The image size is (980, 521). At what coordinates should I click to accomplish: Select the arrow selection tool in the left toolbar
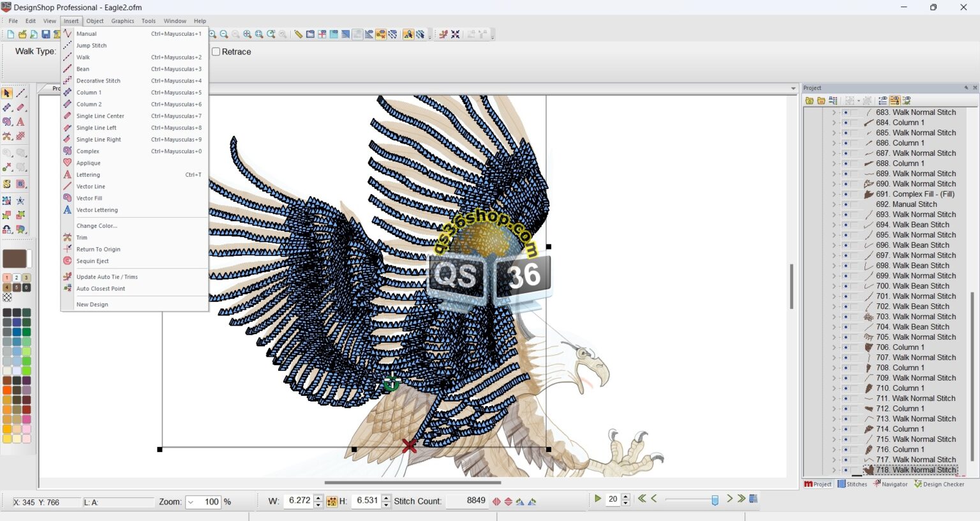8,93
